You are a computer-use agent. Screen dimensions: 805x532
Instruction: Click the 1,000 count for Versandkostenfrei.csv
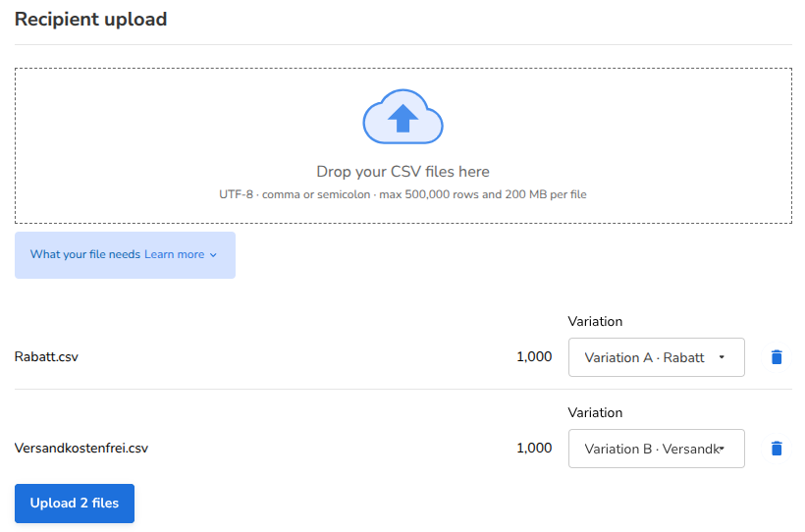[534, 449]
